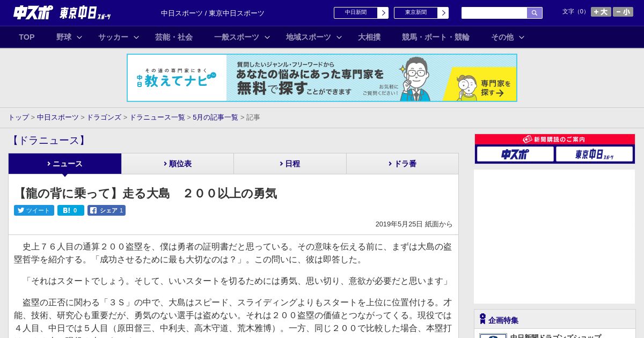Open the 中日新聞 link button
The width and height of the screenshot is (644, 338).
356,13
